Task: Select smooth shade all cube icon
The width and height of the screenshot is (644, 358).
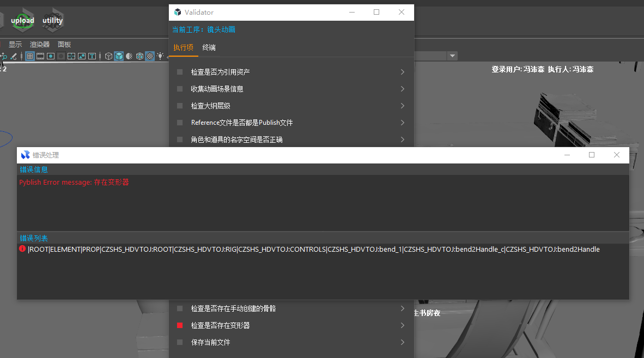Action: coord(119,56)
